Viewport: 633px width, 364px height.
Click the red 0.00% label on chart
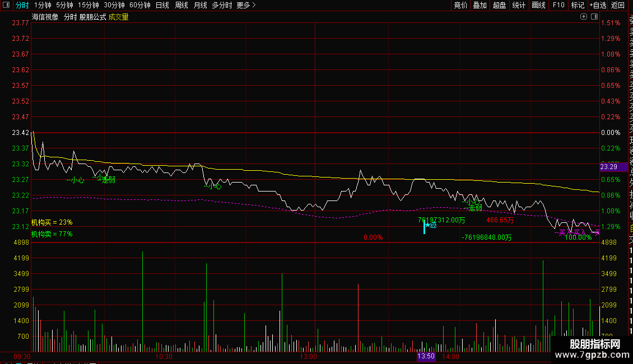373,237
